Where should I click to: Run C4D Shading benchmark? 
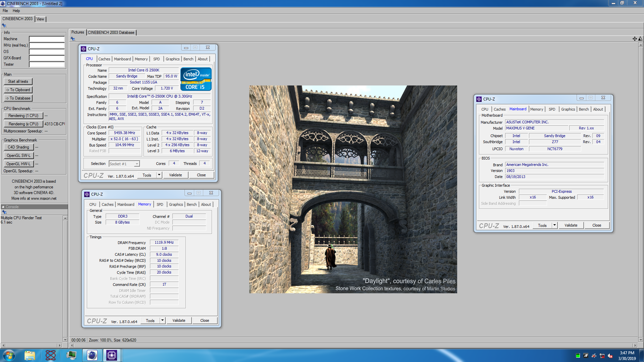pyautogui.click(x=18, y=147)
